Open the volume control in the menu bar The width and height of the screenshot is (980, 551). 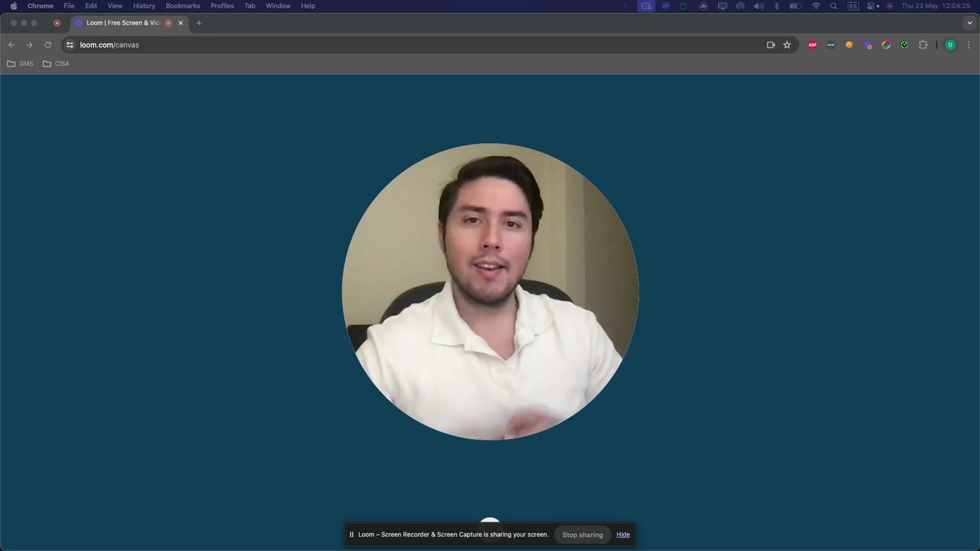pos(759,5)
